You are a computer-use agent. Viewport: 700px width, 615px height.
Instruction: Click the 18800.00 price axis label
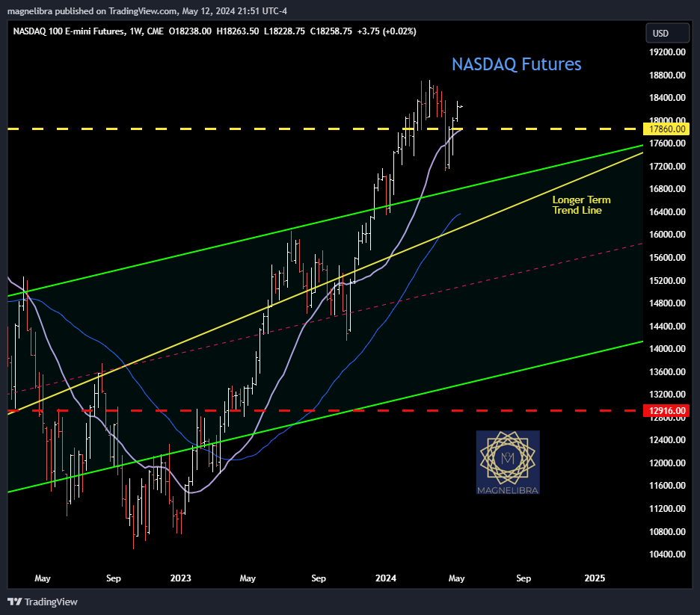667,75
